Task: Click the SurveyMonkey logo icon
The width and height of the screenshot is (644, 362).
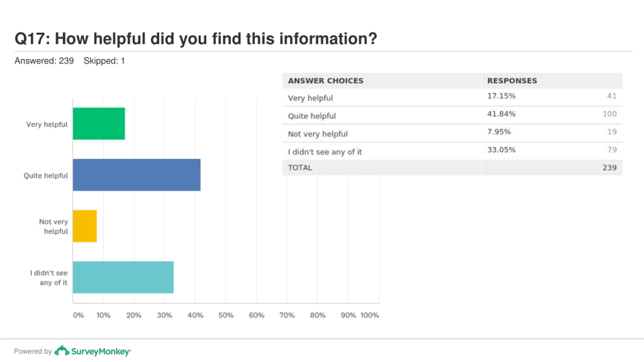Action: pyautogui.click(x=62, y=351)
